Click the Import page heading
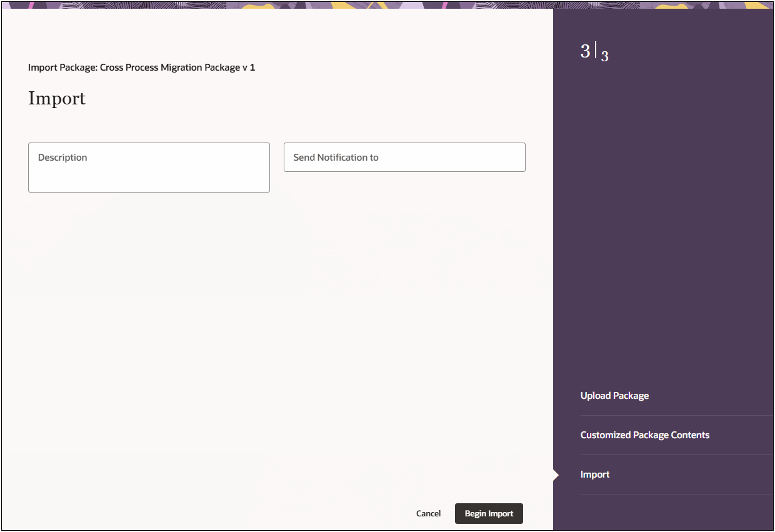The height and width of the screenshot is (532, 775). tap(57, 99)
